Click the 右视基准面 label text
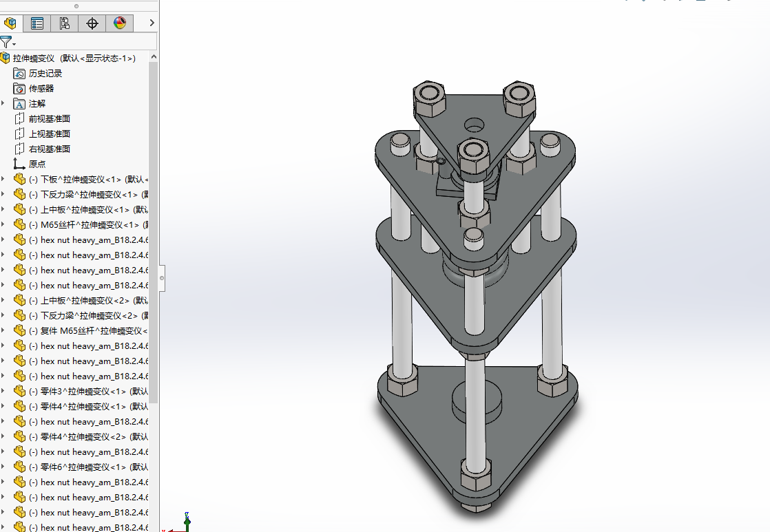The width and height of the screenshot is (770, 532). point(49,149)
